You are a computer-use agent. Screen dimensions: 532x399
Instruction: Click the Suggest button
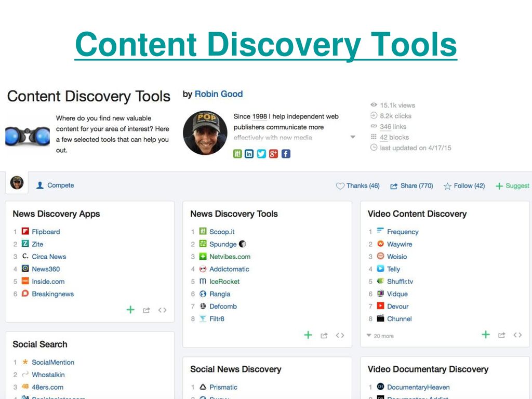pos(512,186)
